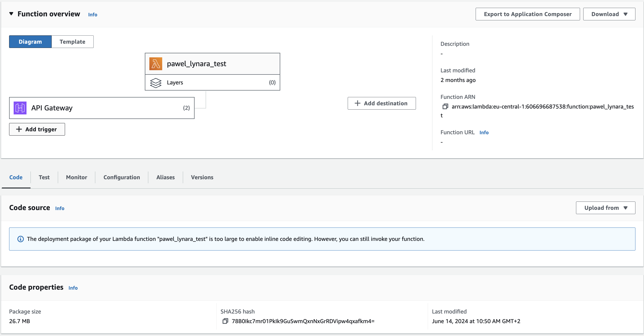
Task: Switch to the Monitor tab
Action: (x=77, y=177)
